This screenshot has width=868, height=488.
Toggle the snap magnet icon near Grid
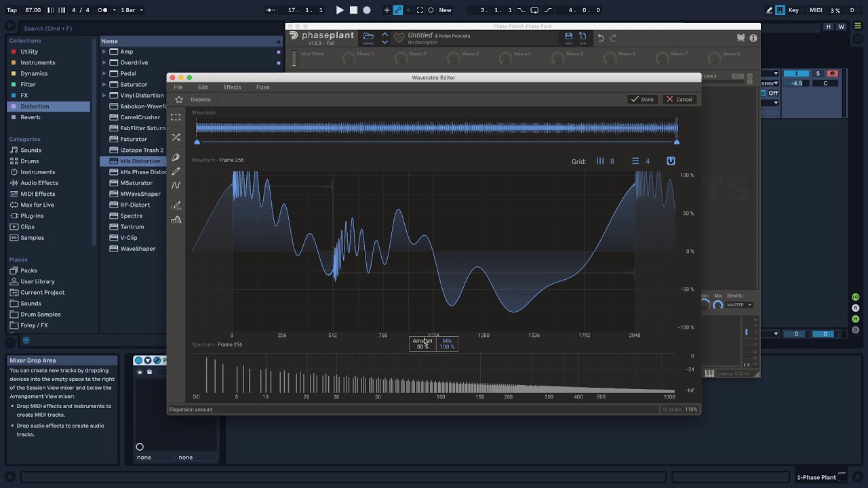(x=671, y=161)
